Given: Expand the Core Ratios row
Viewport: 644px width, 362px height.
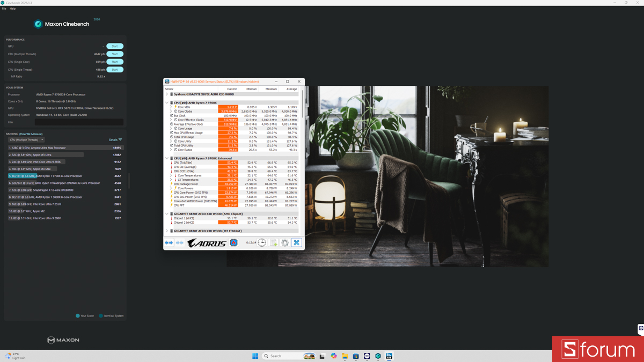Looking at the screenshot, I should pos(171,150).
